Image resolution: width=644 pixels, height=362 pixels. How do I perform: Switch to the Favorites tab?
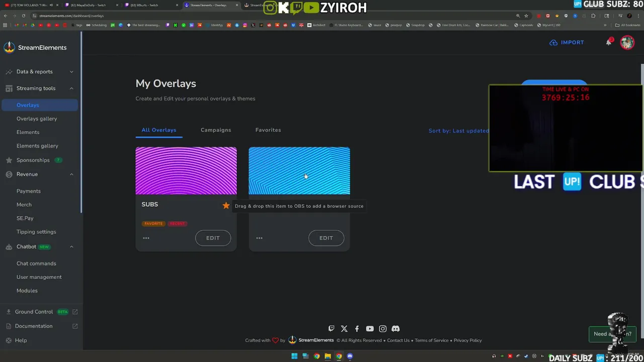[x=268, y=130]
